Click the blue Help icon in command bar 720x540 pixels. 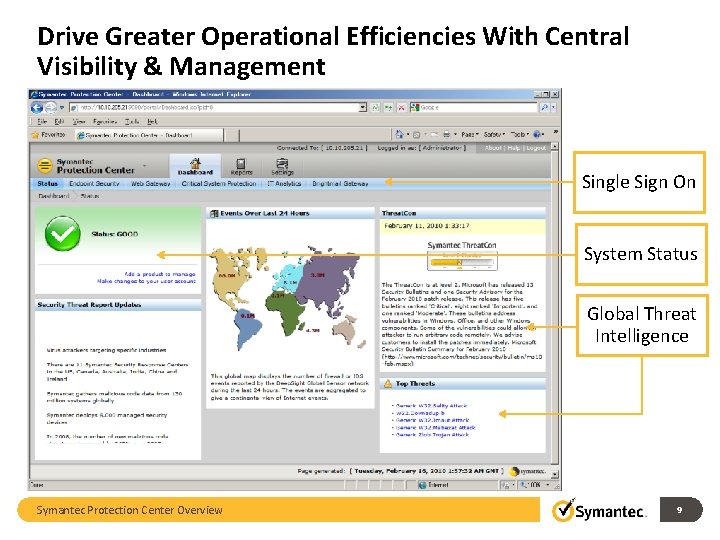(537, 135)
